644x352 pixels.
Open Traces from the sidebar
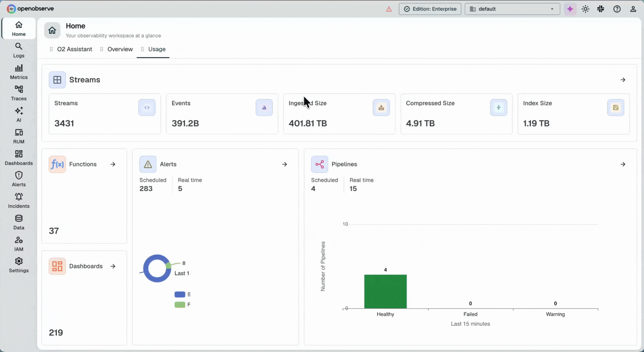(x=19, y=93)
